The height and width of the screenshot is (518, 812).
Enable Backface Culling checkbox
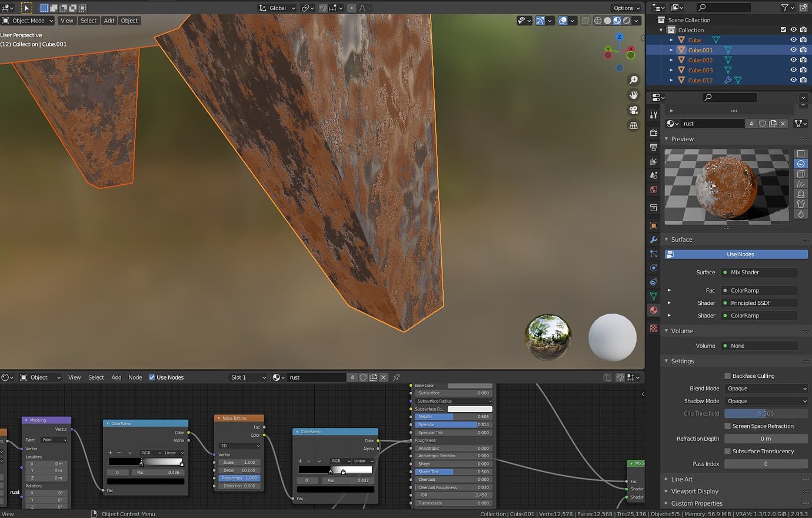[x=727, y=376]
